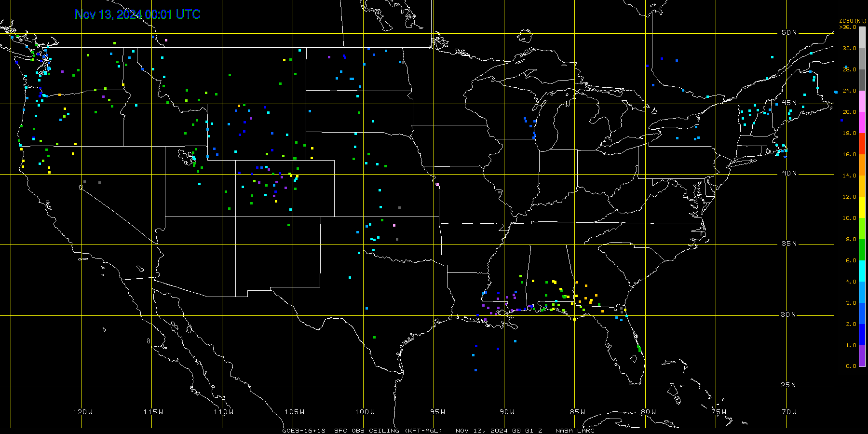Click the "10.0" color scale label
This screenshot has height=434, width=868.
(849, 218)
